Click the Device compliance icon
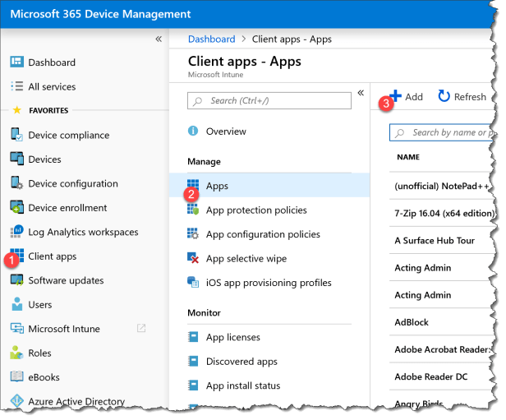506x420 pixels. pos(16,134)
